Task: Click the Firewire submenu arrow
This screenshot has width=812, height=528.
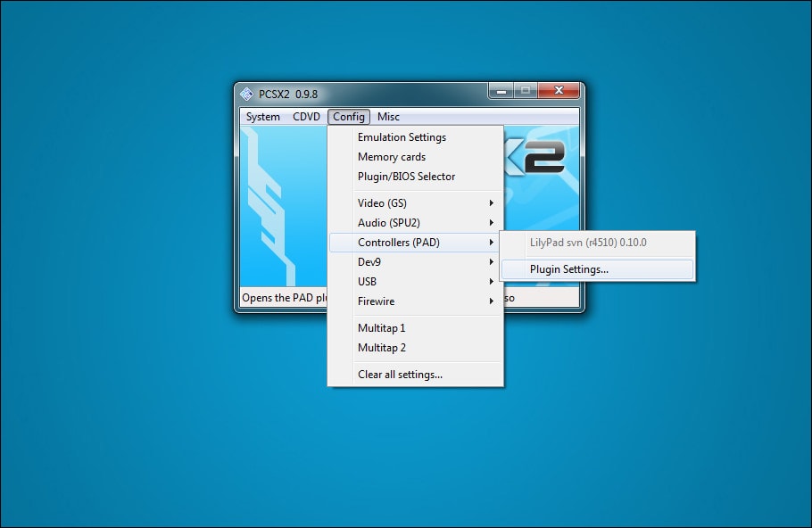Action: click(492, 301)
